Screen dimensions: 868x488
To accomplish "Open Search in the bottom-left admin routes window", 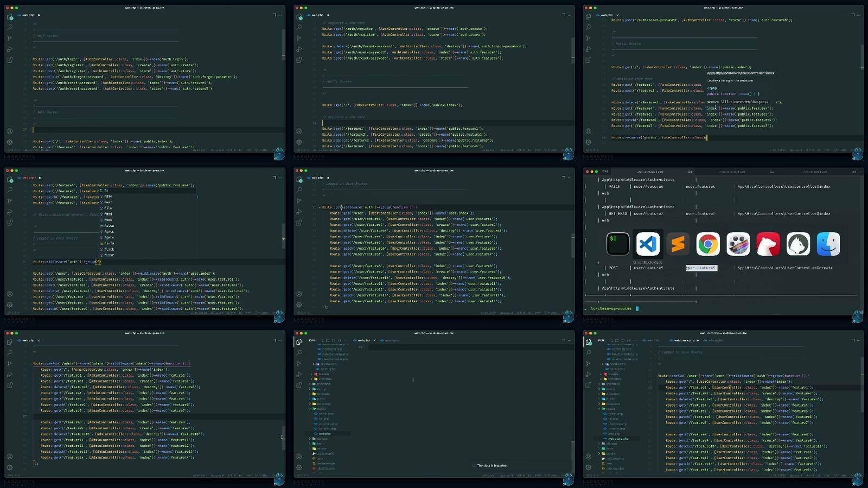I will click(10, 353).
